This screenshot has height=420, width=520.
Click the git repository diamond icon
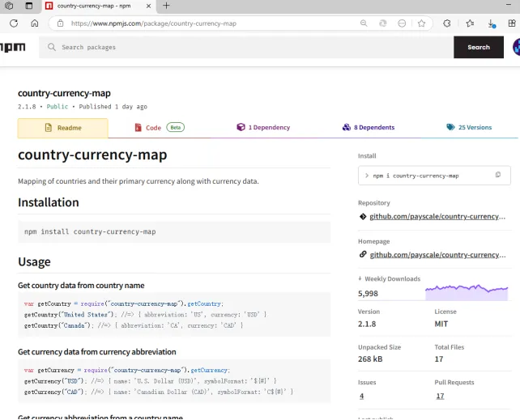(363, 217)
